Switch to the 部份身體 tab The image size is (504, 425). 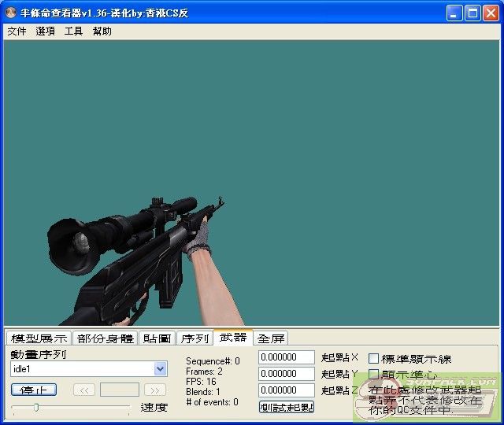[x=105, y=338]
